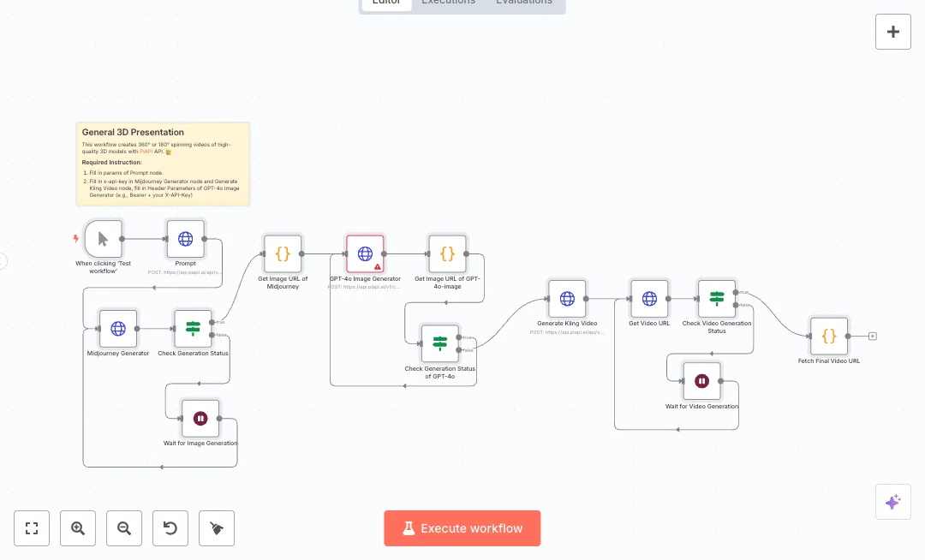Click the PiAPI link in the sticky note
This screenshot has height=560, width=925.
tap(146, 152)
